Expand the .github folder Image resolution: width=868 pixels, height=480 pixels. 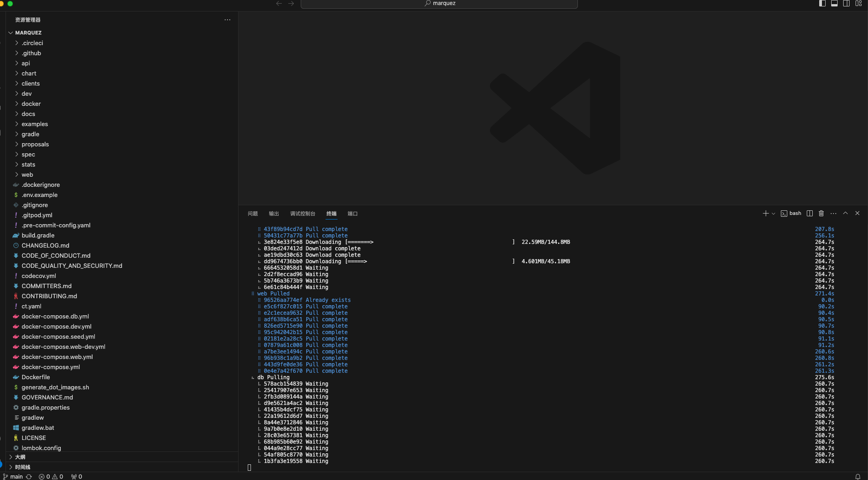pyautogui.click(x=122, y=53)
